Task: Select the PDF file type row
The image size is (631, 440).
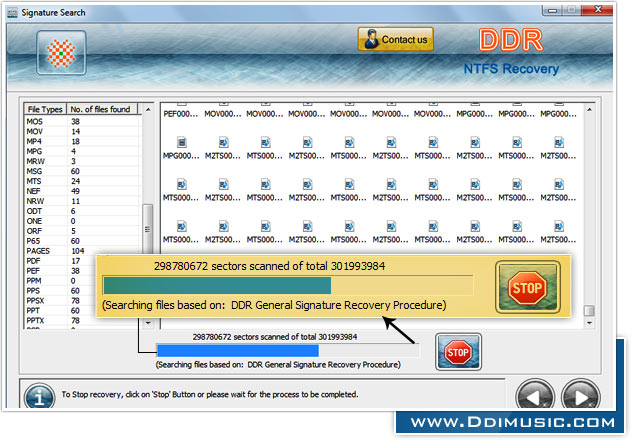Action: pyautogui.click(x=60, y=261)
